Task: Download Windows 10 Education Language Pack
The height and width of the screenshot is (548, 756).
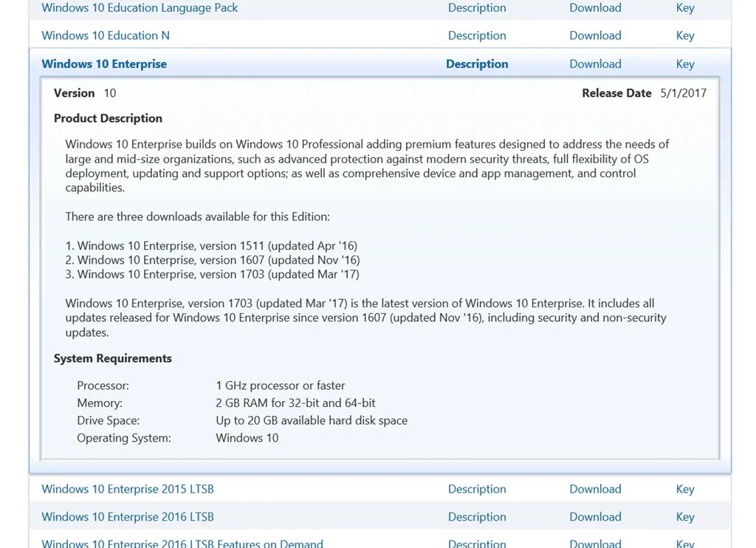Action: pyautogui.click(x=595, y=7)
